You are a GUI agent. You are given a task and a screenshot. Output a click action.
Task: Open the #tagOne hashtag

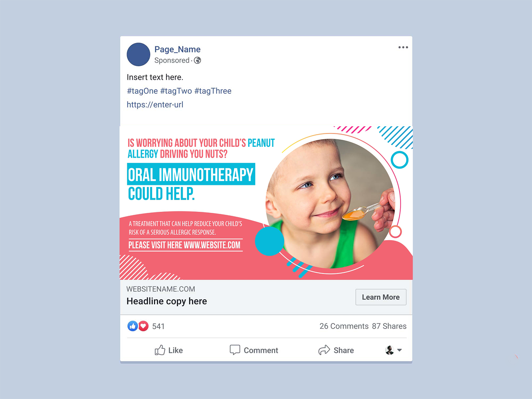click(x=142, y=91)
